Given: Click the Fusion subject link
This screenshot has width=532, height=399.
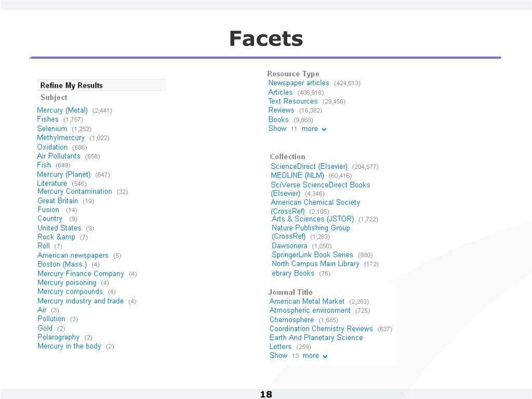Looking at the screenshot, I should 48,210.
